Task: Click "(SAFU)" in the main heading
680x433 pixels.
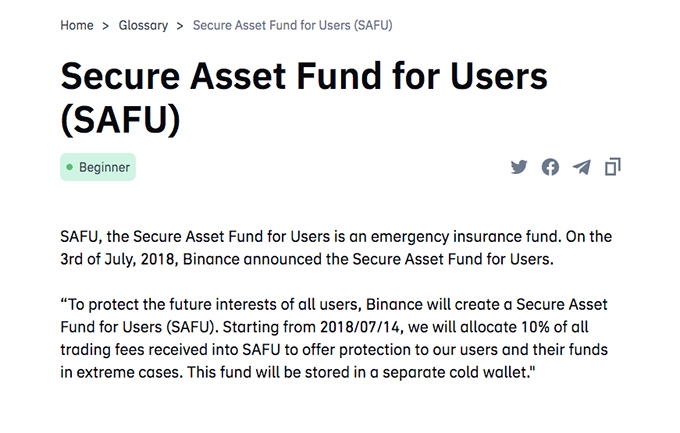Action: click(x=120, y=119)
